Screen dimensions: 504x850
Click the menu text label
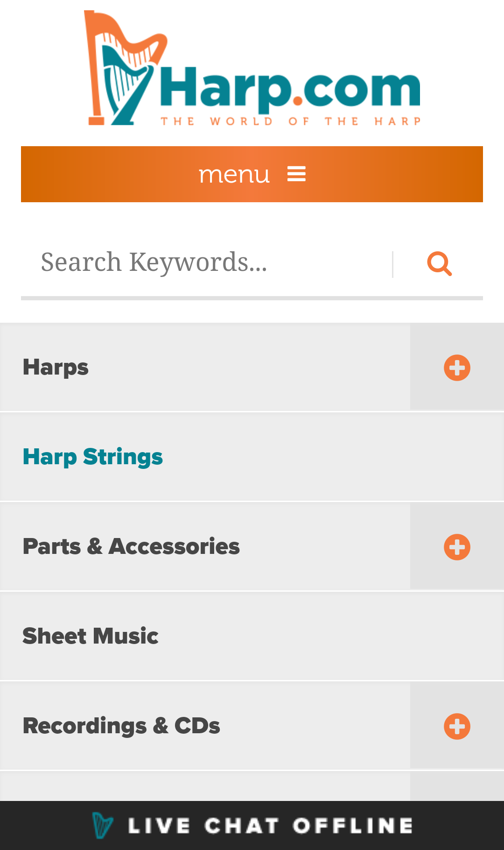234,174
